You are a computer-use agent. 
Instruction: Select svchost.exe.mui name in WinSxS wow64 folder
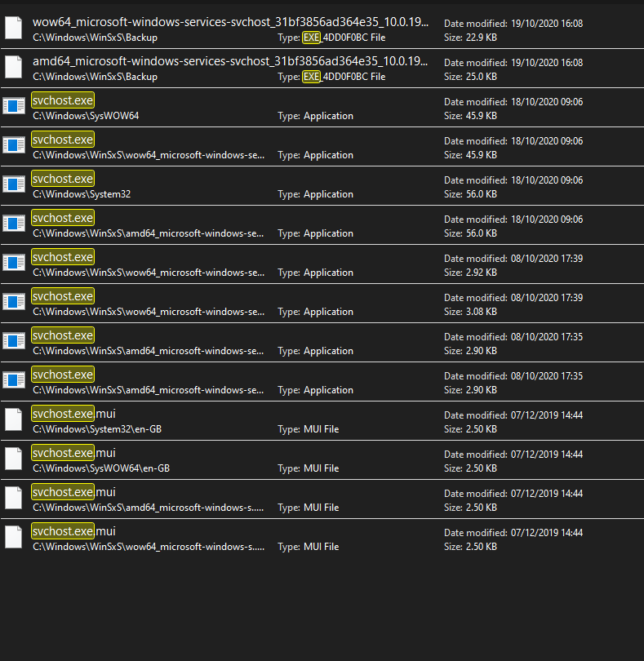tap(73, 531)
